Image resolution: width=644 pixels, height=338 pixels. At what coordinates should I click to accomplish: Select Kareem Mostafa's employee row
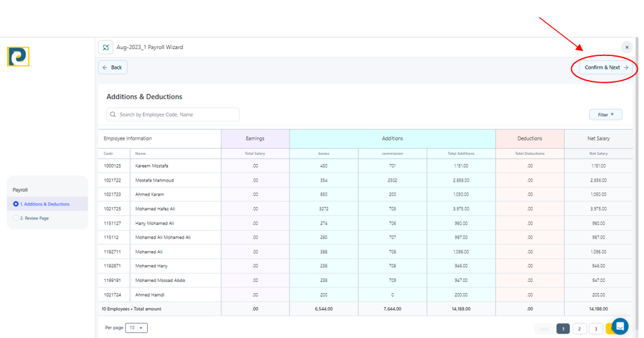152,166
